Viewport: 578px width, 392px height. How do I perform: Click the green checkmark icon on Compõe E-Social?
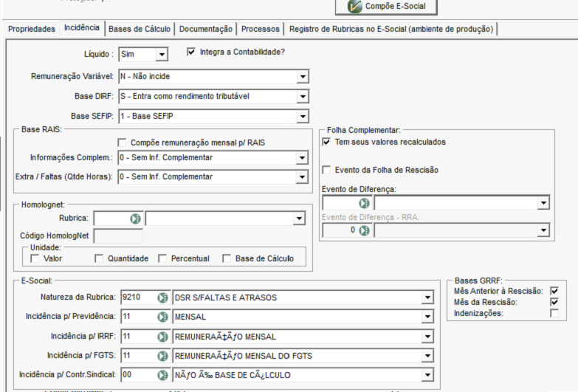tap(354, 6)
